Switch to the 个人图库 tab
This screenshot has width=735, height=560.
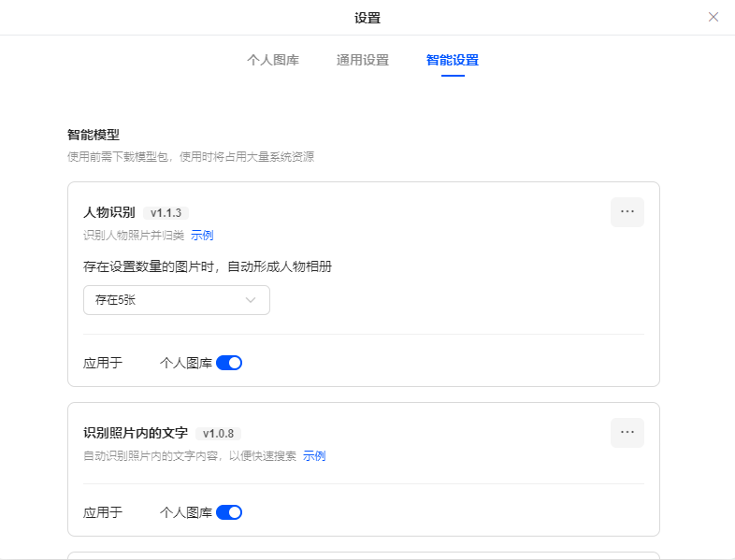tap(273, 60)
